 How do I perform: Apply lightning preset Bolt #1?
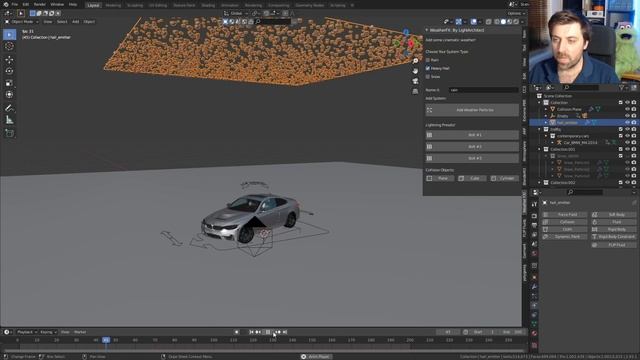[472, 135]
